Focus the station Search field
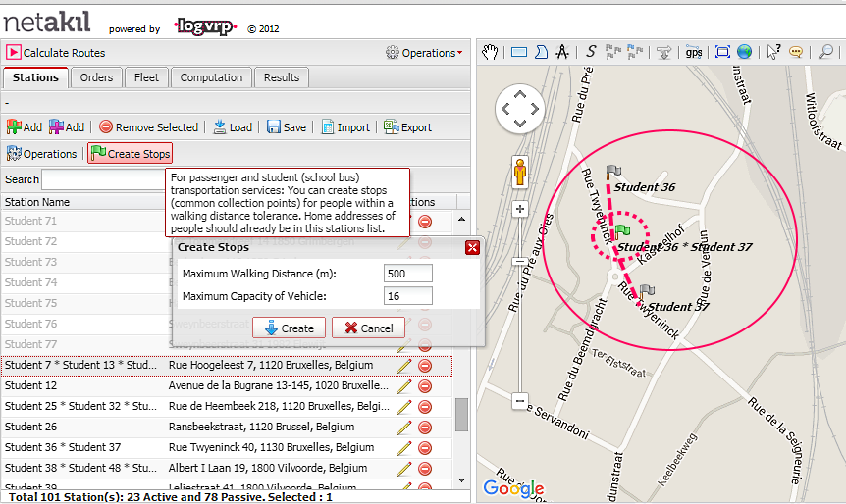The image size is (846, 504). pos(103,179)
